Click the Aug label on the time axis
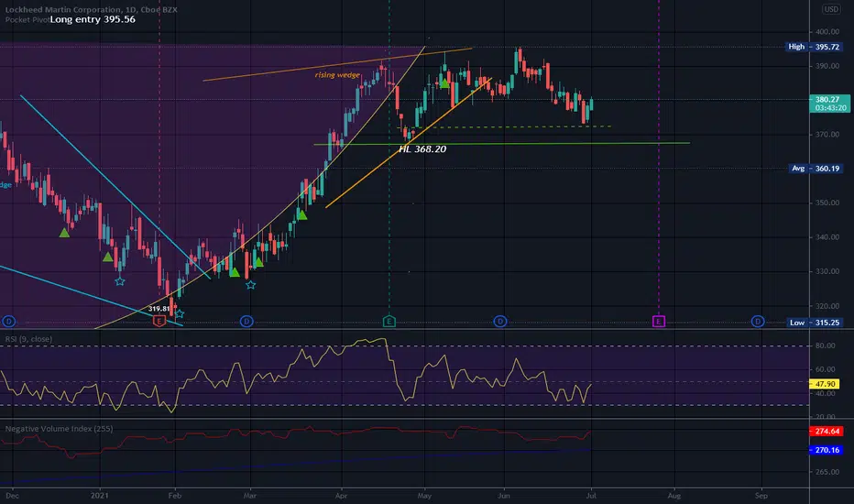 (674, 495)
